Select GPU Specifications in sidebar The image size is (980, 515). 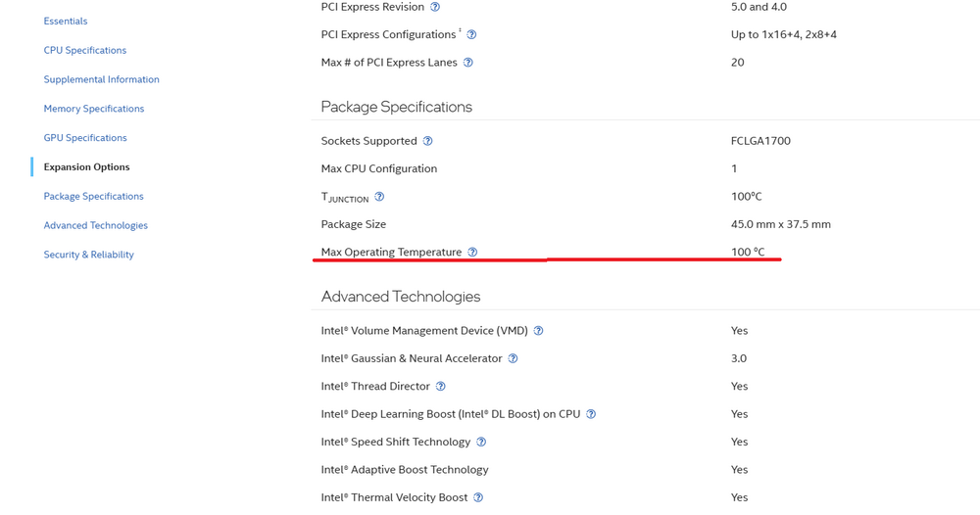point(85,138)
